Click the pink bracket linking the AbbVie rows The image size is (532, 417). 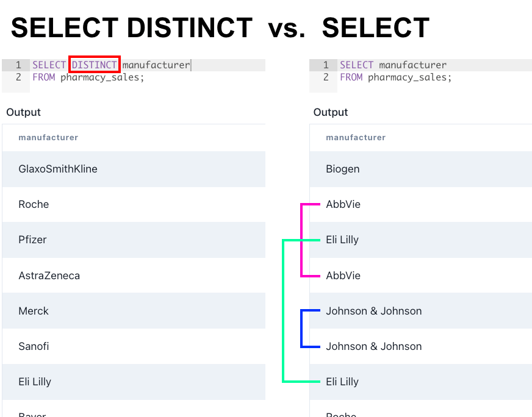301,240
